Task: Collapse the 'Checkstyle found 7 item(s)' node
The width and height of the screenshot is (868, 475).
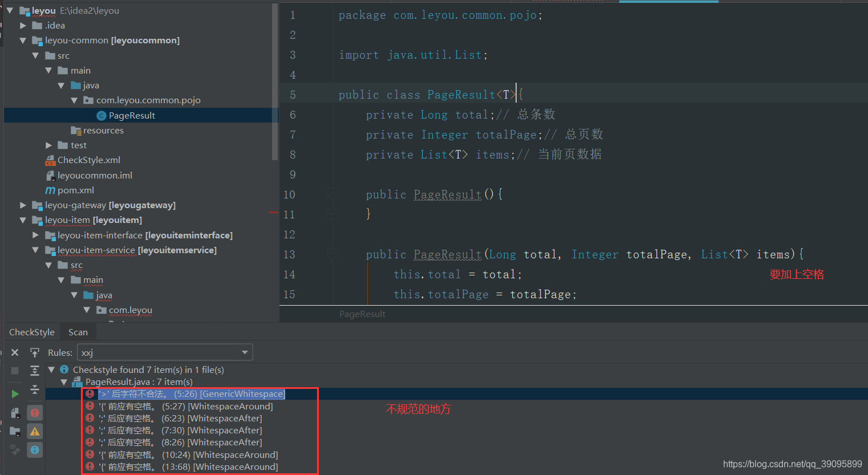Action: click(x=51, y=370)
